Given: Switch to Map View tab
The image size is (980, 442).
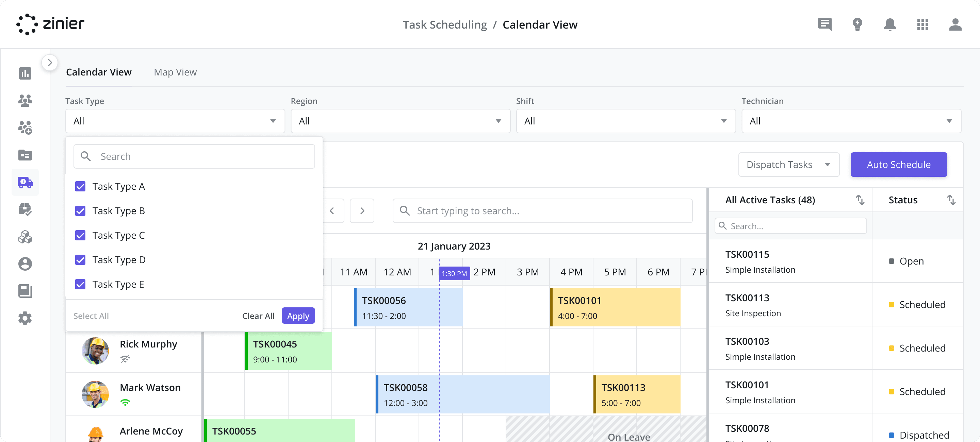Looking at the screenshot, I should point(175,72).
